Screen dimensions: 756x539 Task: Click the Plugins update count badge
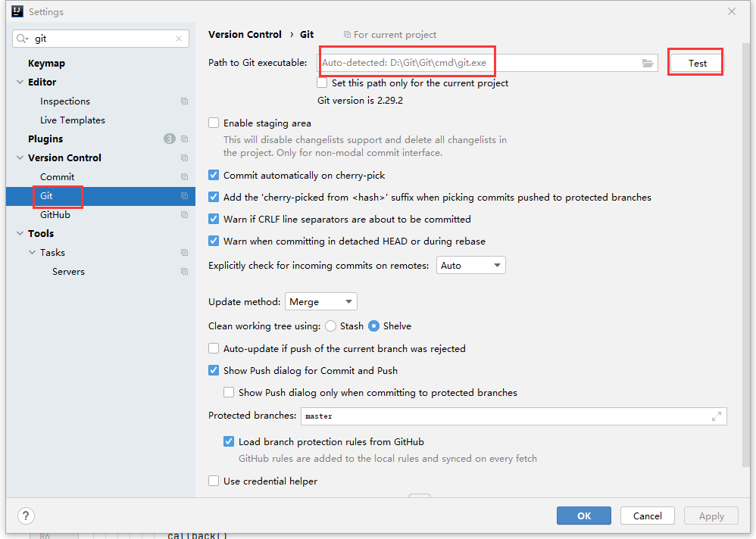(169, 139)
